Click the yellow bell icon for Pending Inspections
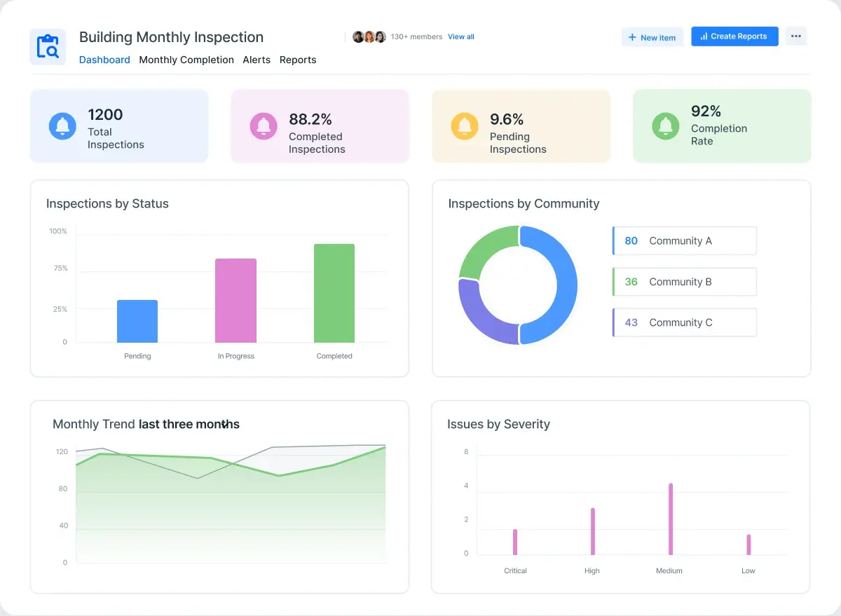 [x=464, y=126]
